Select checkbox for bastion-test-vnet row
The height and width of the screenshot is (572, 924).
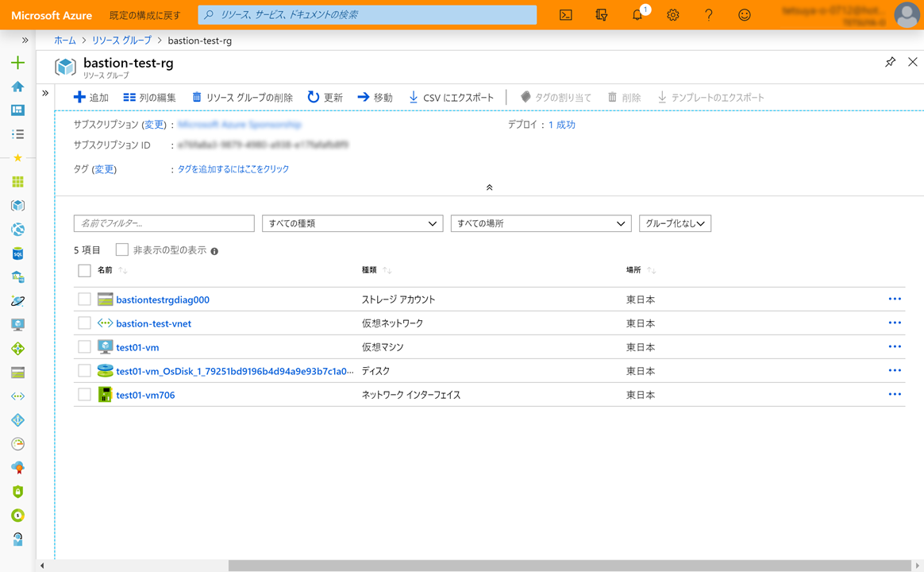[x=84, y=323]
